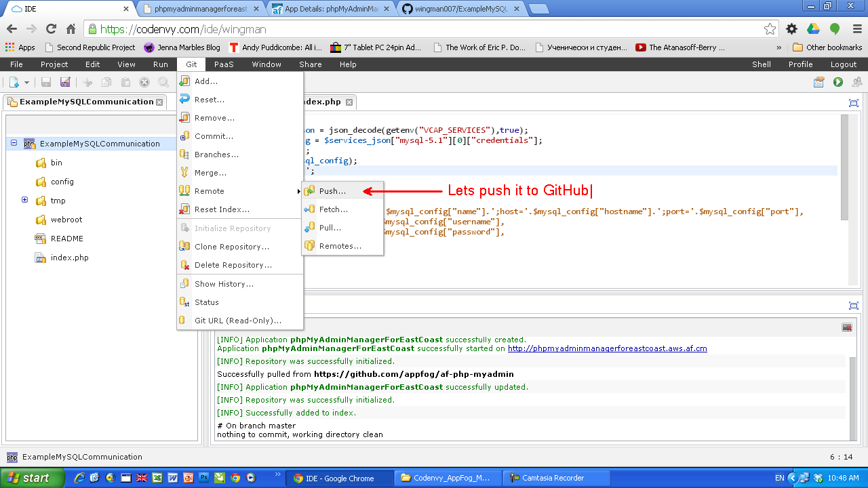868x488 pixels.
Task: Open the Window menu
Action: click(x=267, y=64)
